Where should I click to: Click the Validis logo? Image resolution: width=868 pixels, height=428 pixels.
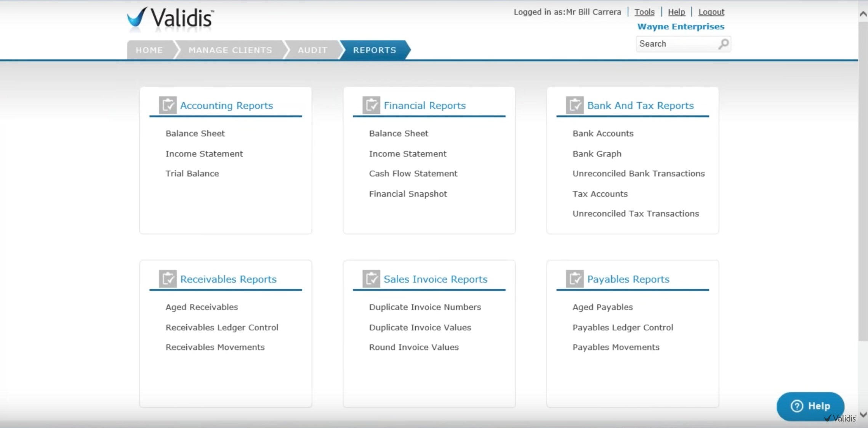[x=169, y=19]
